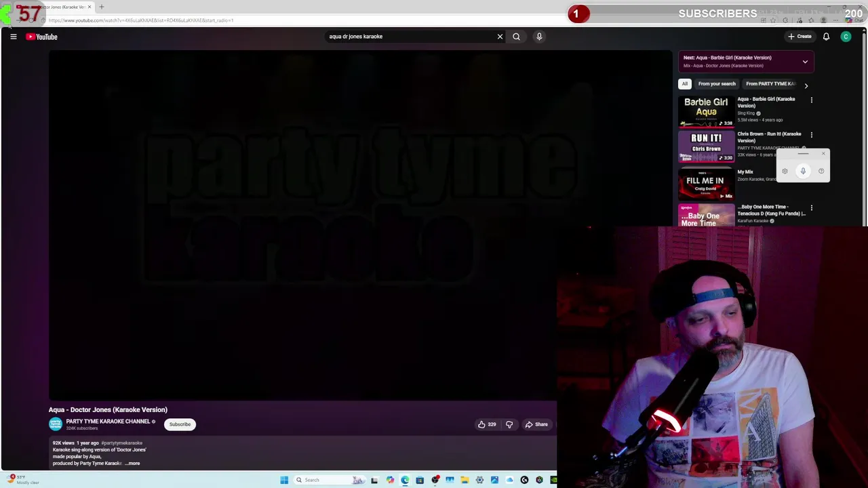Open the Baby One More Time thumbnail
The height and width of the screenshot is (488, 868).
tap(706, 216)
